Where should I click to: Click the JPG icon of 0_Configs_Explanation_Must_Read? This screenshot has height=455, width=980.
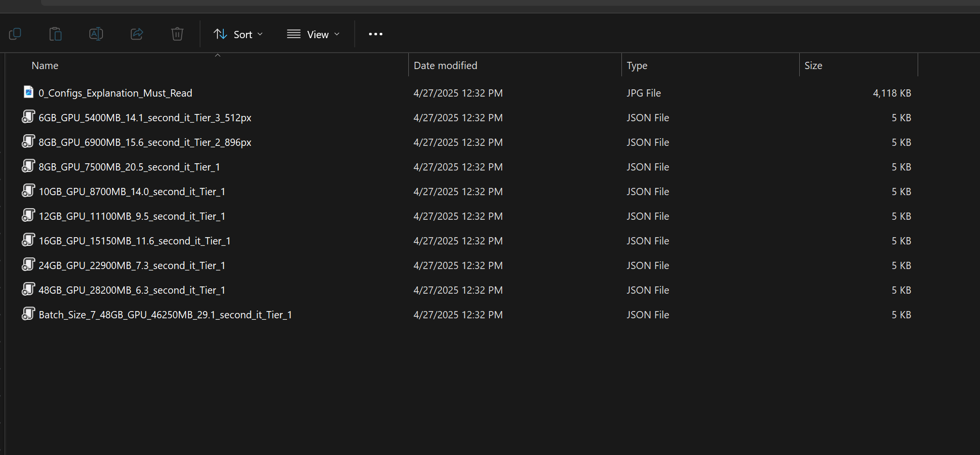click(29, 92)
